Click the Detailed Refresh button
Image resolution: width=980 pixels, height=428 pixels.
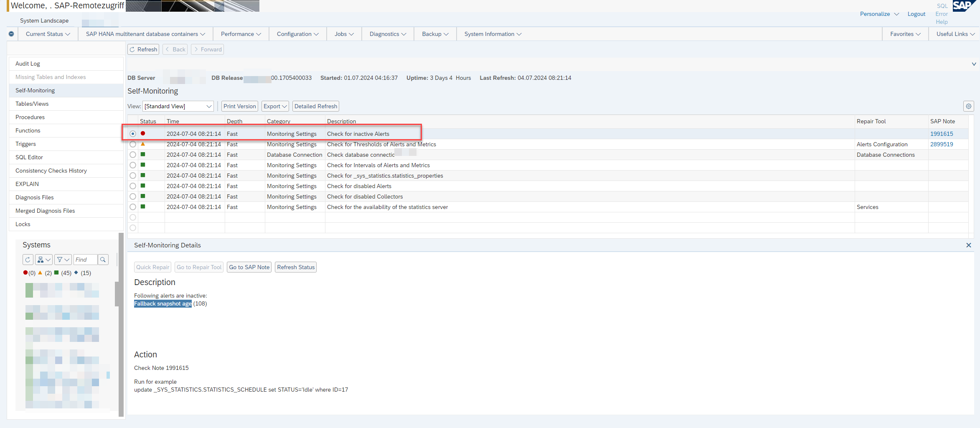click(x=315, y=106)
